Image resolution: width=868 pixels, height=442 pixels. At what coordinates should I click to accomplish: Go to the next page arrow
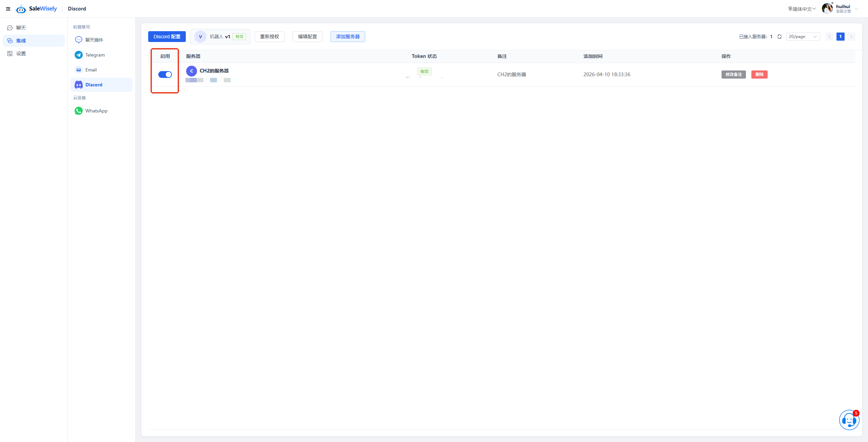851,37
